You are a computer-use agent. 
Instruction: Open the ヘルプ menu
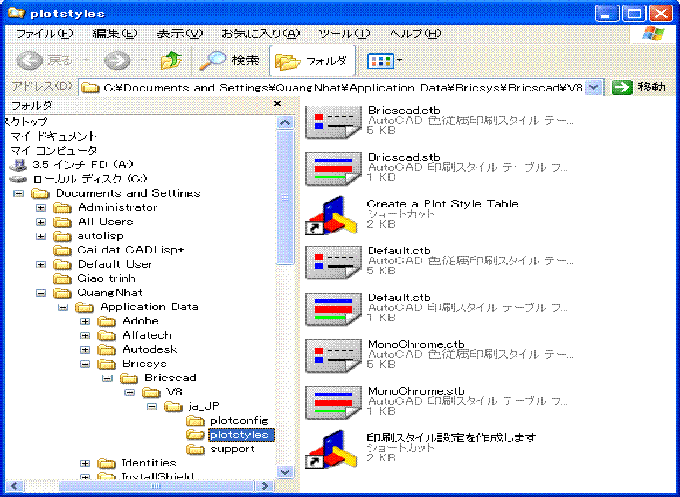click(415, 34)
